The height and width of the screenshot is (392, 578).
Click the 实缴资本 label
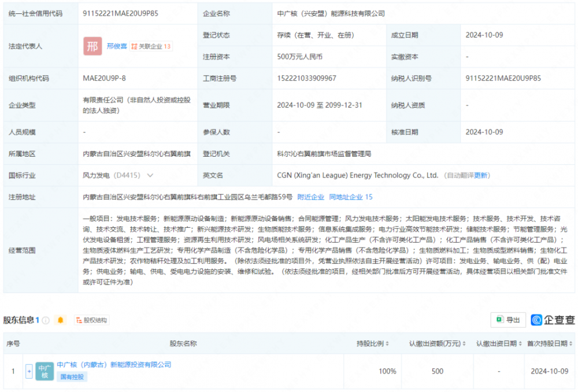click(405, 57)
